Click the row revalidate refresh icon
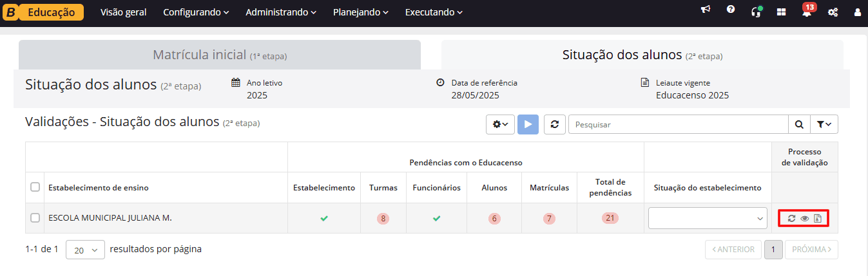 point(791,219)
